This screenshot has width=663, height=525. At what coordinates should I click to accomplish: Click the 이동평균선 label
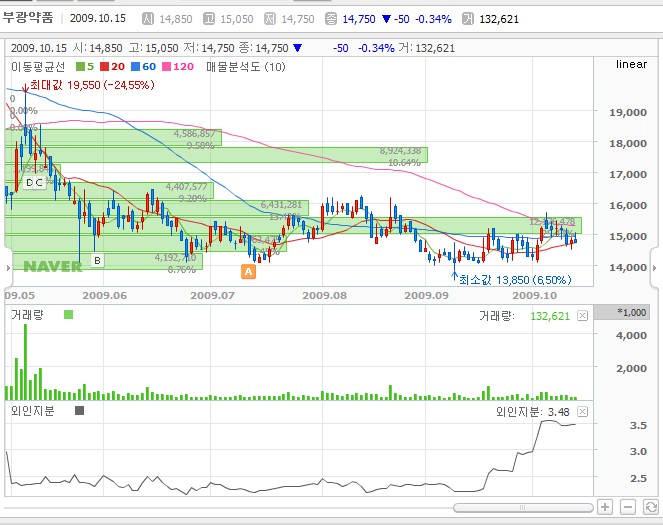[38, 67]
